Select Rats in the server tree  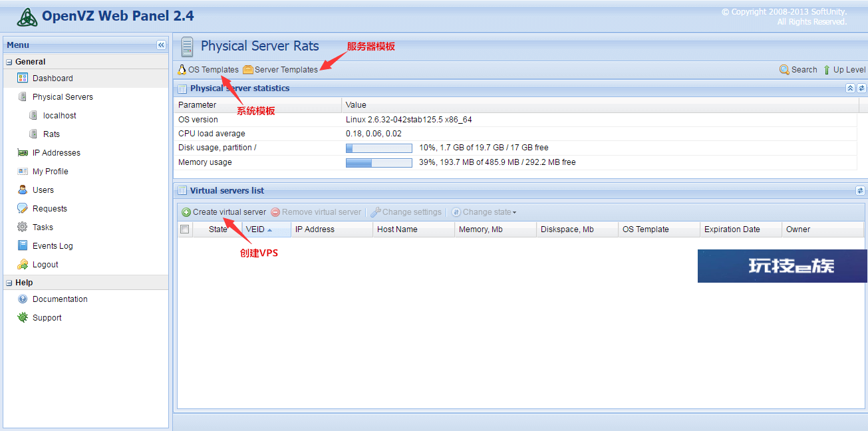tap(51, 134)
